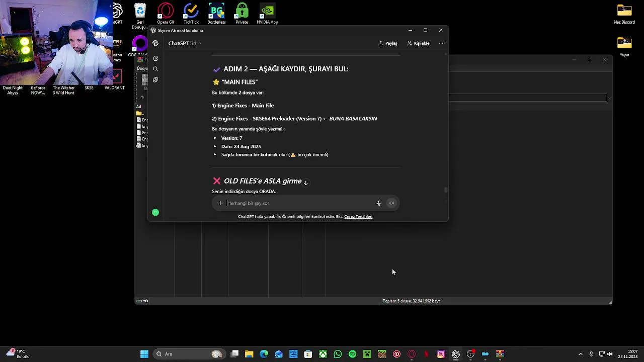The width and height of the screenshot is (644, 362).
Task: Open WhatsApp from the taskbar
Action: [x=338, y=354]
